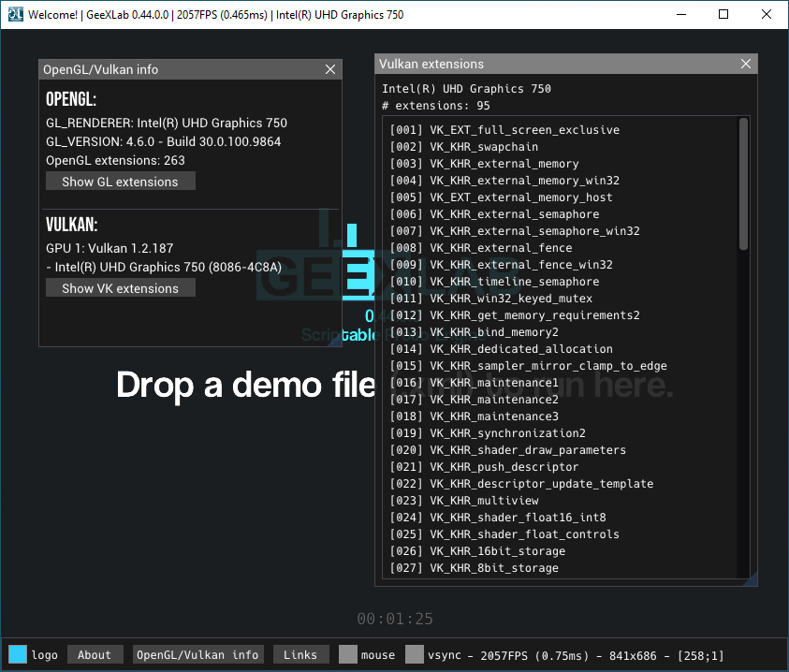Image resolution: width=789 pixels, height=672 pixels.
Task: Select VK_EXT_external_memory_host row
Action: 501,197
